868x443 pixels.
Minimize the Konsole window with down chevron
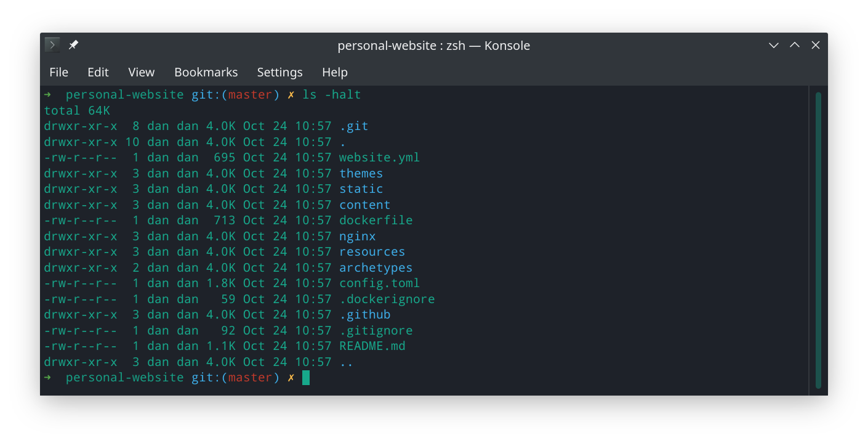[x=774, y=45]
